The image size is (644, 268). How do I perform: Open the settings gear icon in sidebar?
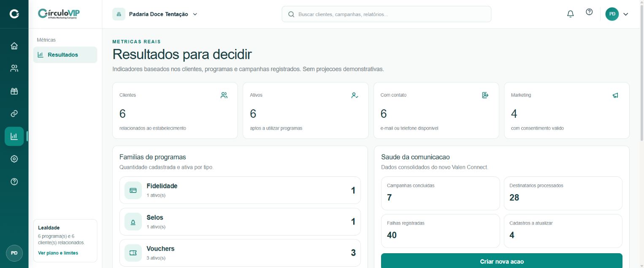[x=14, y=159]
